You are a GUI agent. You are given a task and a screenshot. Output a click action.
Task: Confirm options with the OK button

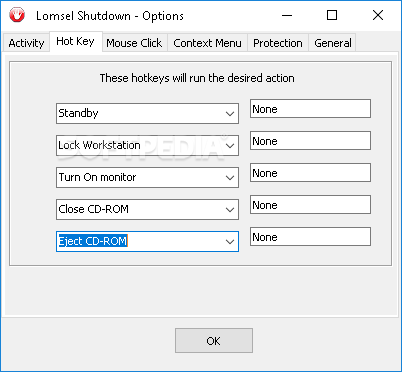click(214, 341)
